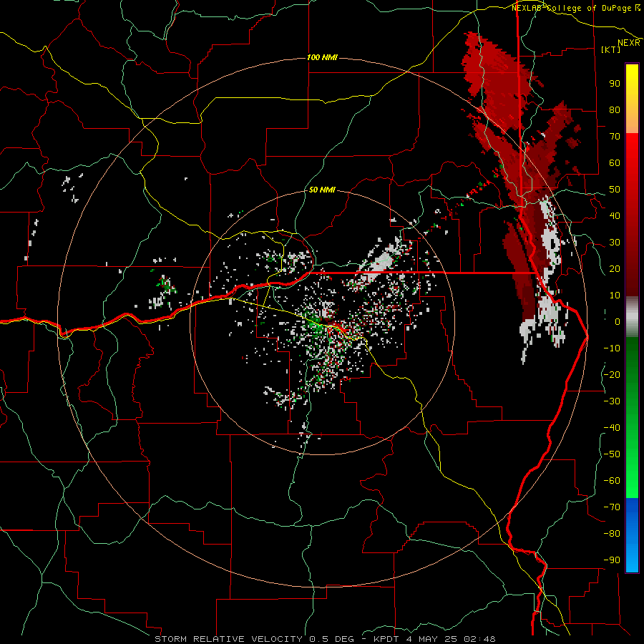Click the 50 knot label on color scale
The height and width of the screenshot is (644, 644).
[615, 190]
